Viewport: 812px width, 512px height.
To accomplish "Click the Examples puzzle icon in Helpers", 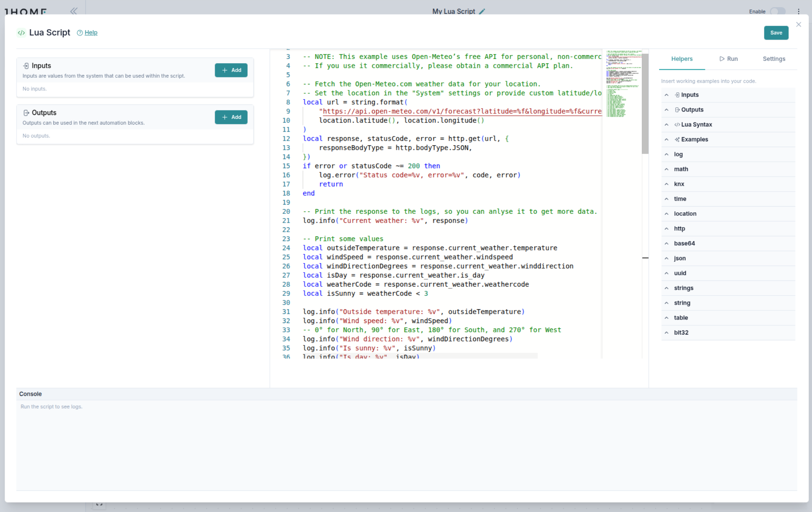I will click(677, 139).
